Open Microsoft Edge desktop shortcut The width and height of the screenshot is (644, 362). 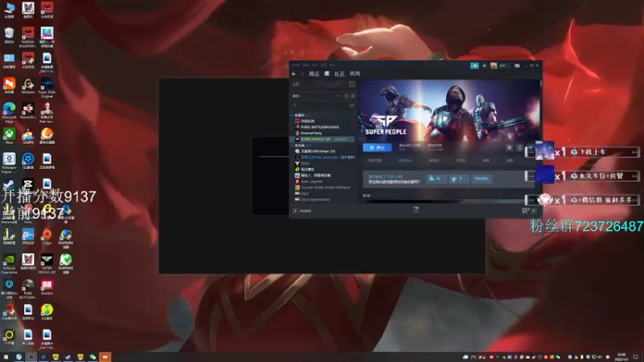pos(9,113)
